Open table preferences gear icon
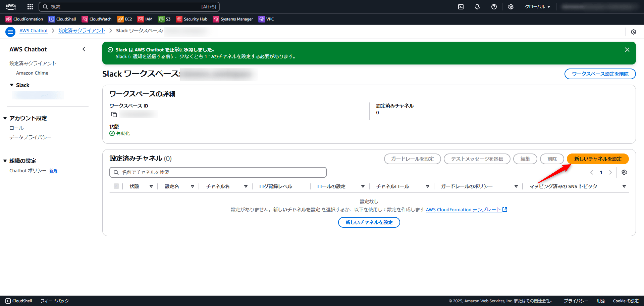 pos(624,172)
